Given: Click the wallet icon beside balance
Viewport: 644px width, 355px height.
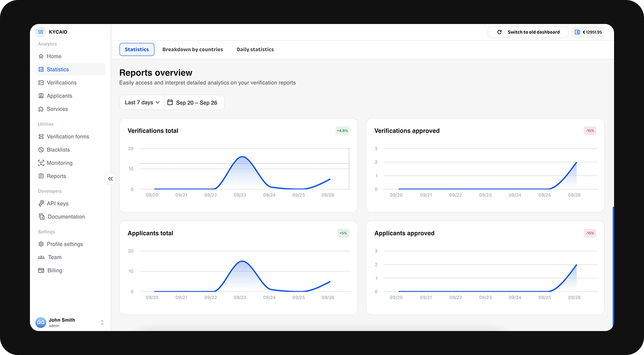Looking at the screenshot, I should (x=577, y=32).
